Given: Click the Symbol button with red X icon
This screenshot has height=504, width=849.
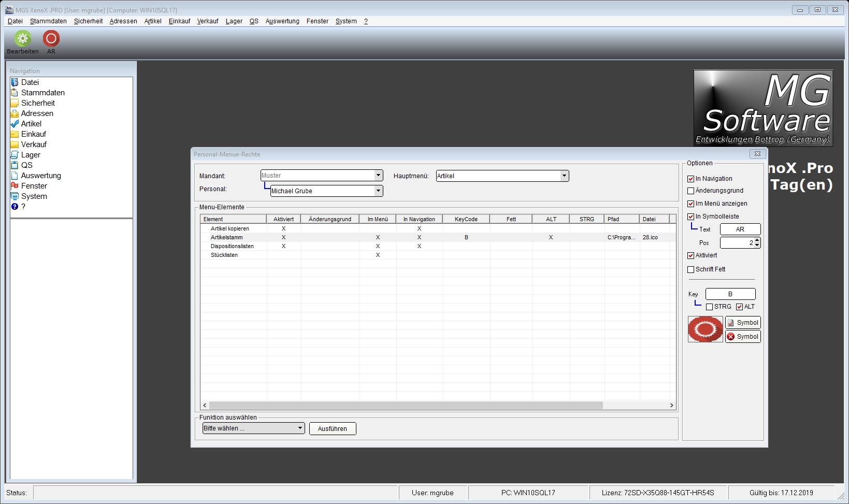Looking at the screenshot, I should 743,337.
